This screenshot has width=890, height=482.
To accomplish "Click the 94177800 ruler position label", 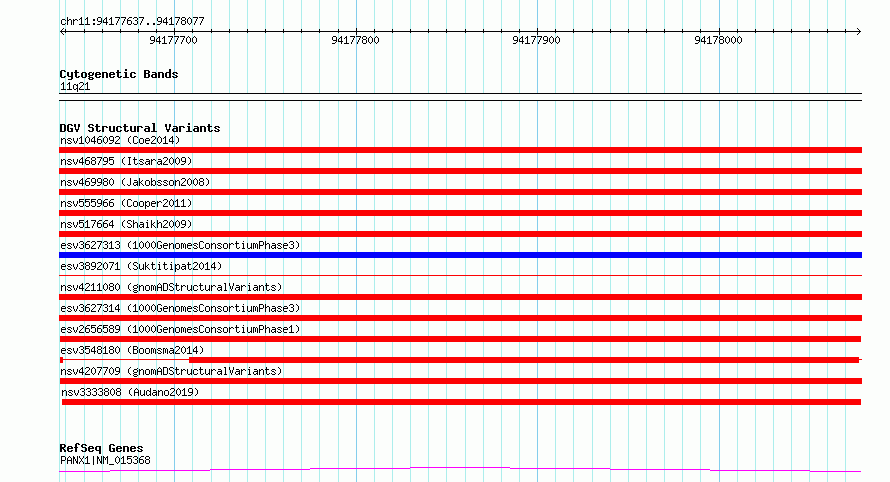I will [355, 40].
